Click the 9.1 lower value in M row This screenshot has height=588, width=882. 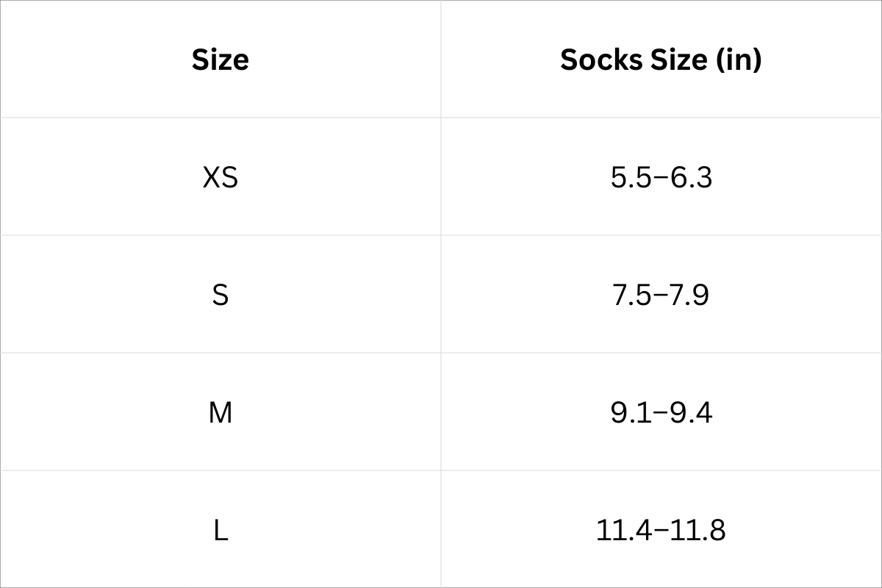(x=630, y=412)
